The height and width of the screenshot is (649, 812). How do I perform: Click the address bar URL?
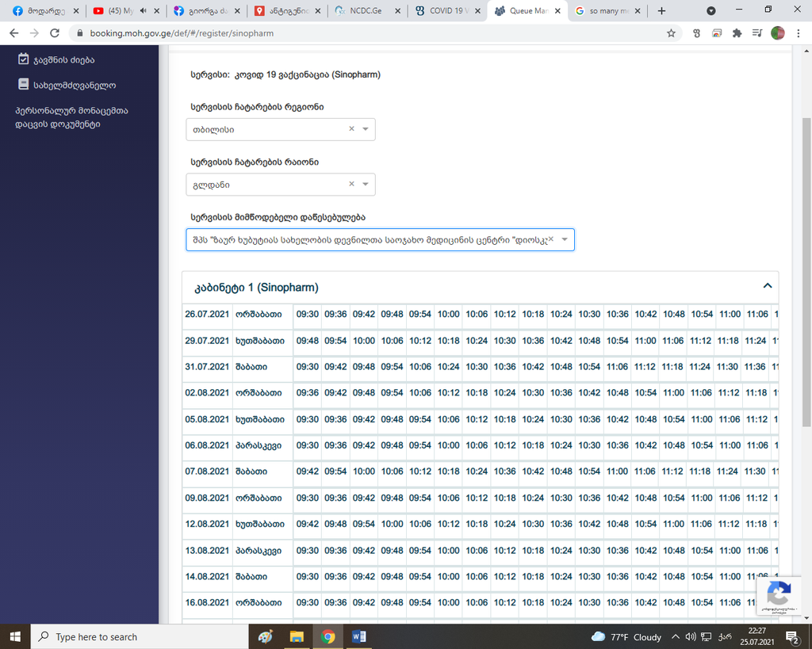(182, 33)
